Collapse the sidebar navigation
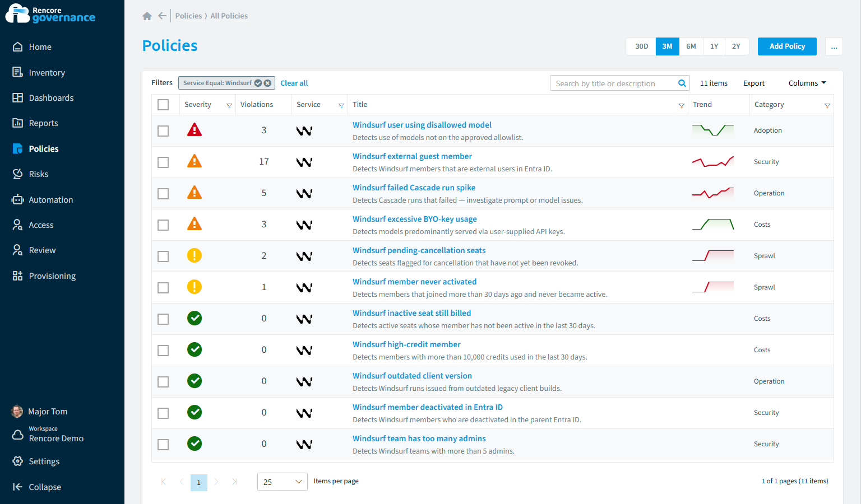The width and height of the screenshot is (861, 504). coord(37,487)
